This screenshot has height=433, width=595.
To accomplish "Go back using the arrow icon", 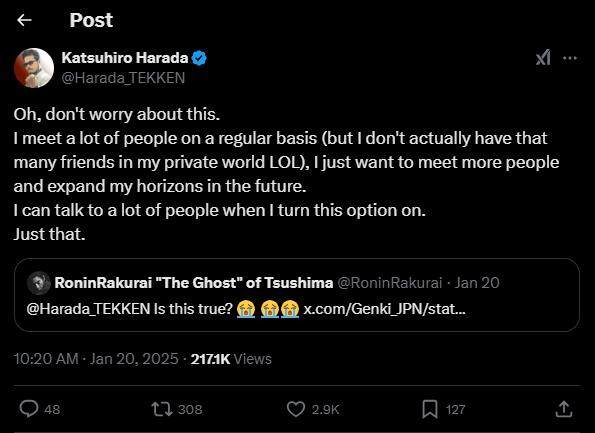I will click(x=24, y=20).
